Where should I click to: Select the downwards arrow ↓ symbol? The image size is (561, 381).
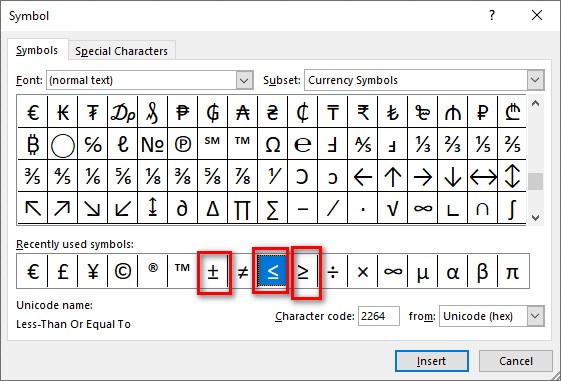[453, 176]
